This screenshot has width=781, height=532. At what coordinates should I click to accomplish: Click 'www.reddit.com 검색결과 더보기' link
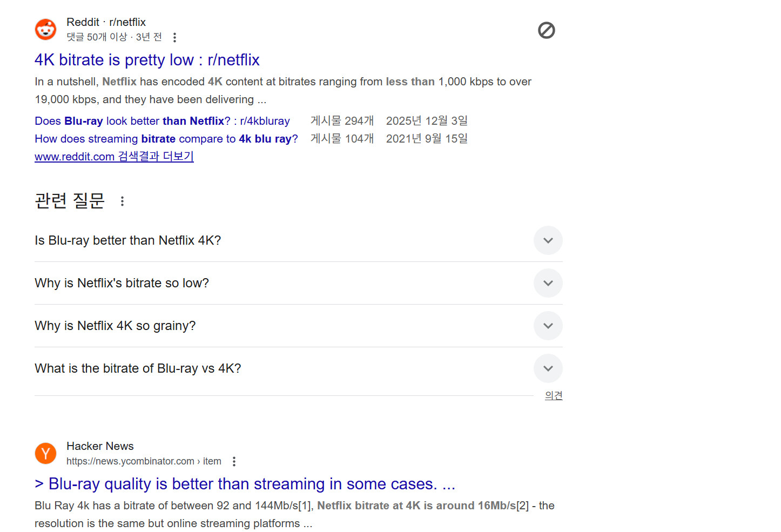pyautogui.click(x=114, y=156)
